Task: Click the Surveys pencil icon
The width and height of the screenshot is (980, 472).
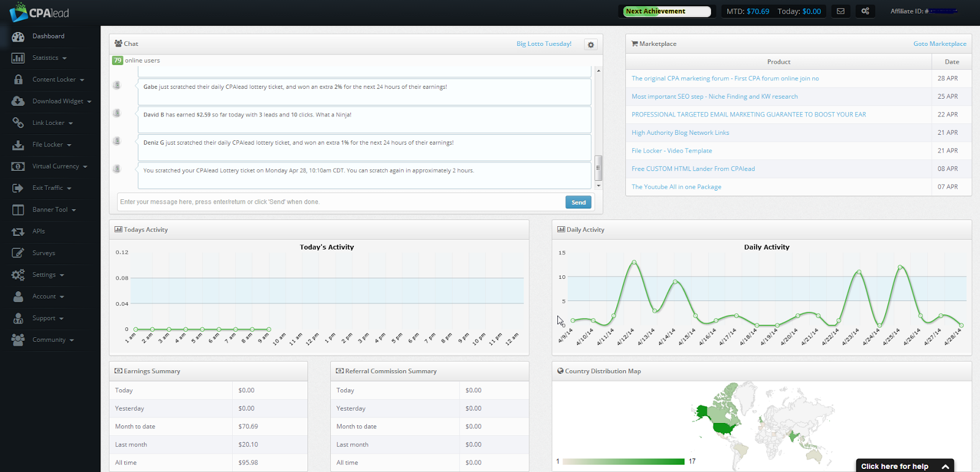Action: coord(18,253)
